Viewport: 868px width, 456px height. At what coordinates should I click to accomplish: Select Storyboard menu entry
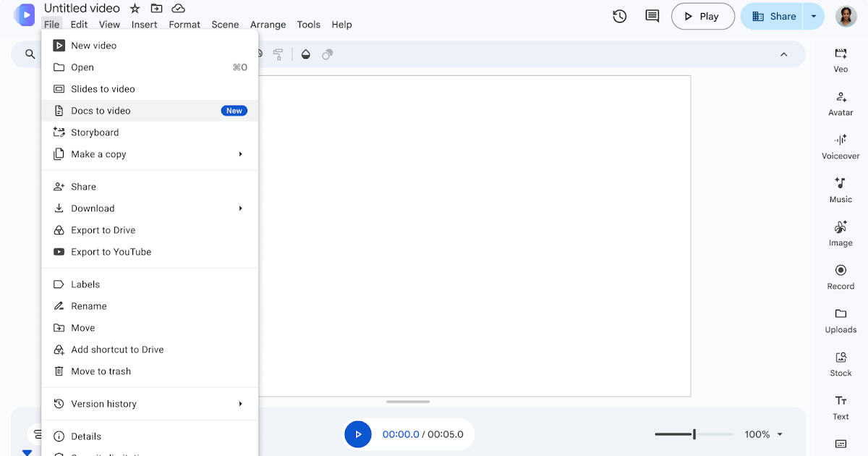pos(150,132)
